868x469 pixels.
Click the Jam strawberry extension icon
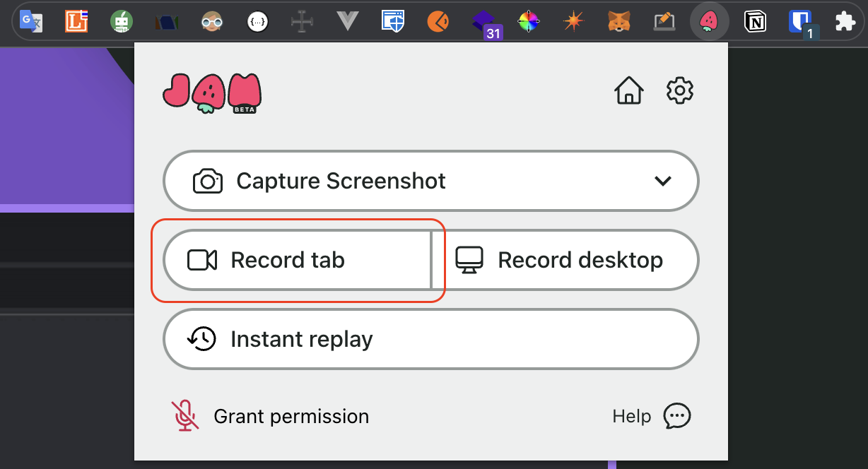point(708,21)
